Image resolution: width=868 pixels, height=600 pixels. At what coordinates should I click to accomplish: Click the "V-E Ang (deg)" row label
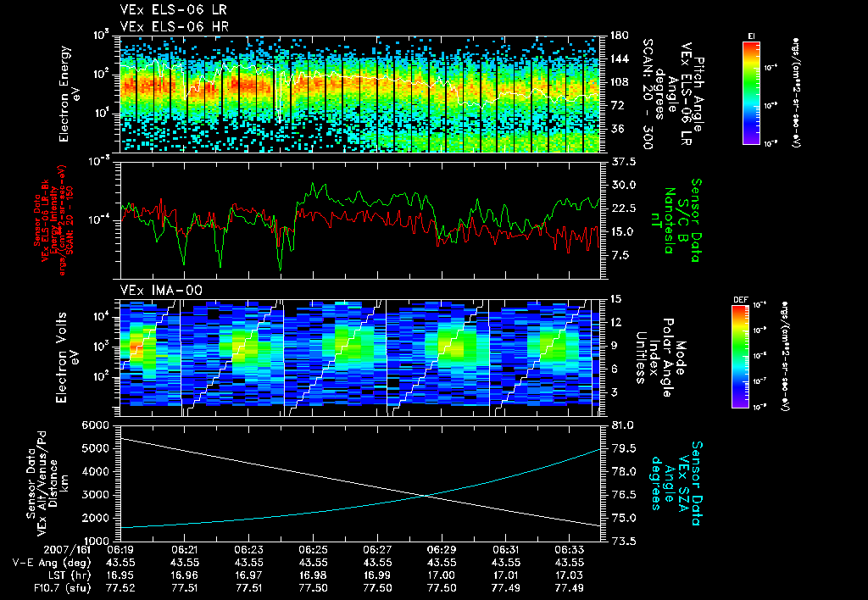52,563
